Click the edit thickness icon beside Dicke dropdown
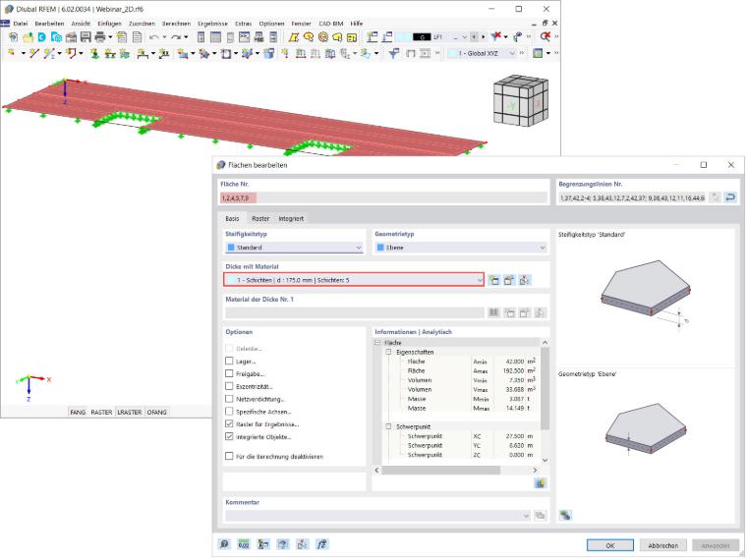 (509, 280)
